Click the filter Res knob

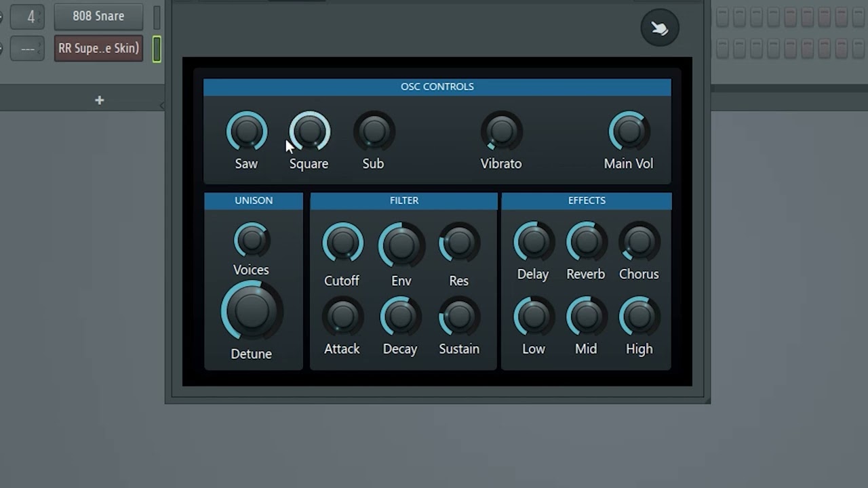[x=459, y=243]
